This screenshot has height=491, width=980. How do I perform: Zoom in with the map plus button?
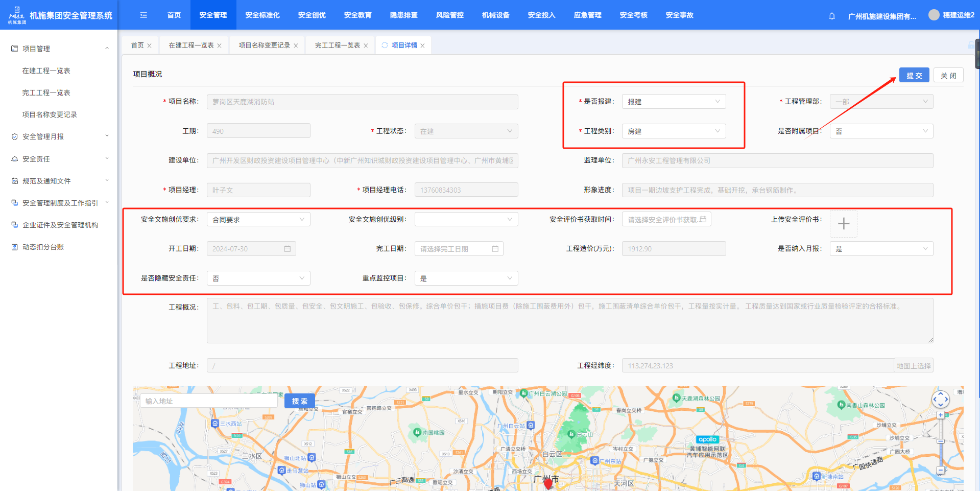pyautogui.click(x=940, y=415)
